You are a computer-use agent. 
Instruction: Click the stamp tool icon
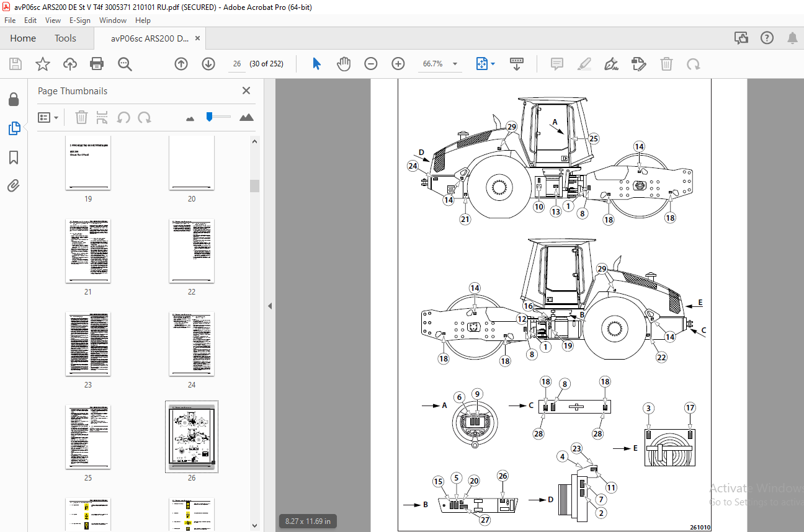click(x=638, y=64)
